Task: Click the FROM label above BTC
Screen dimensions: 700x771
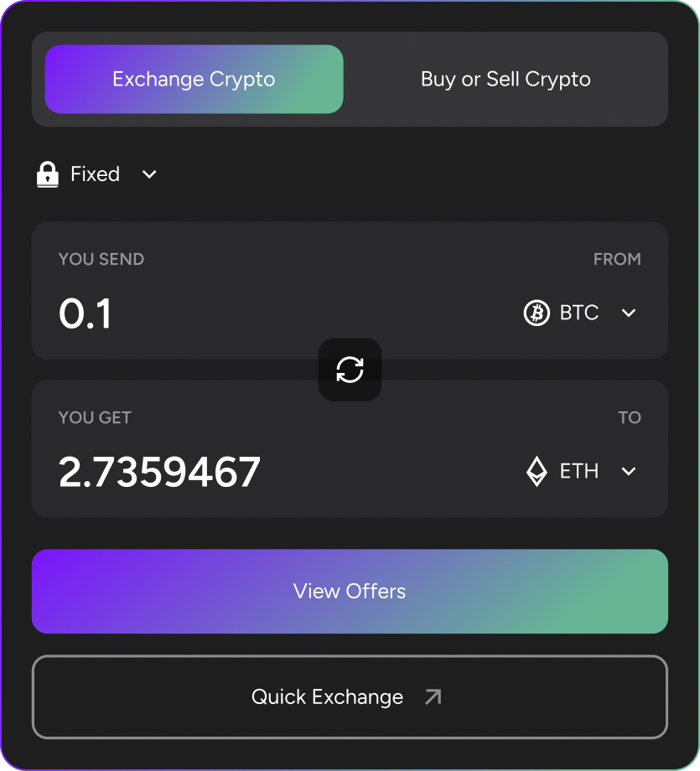Action: point(617,260)
